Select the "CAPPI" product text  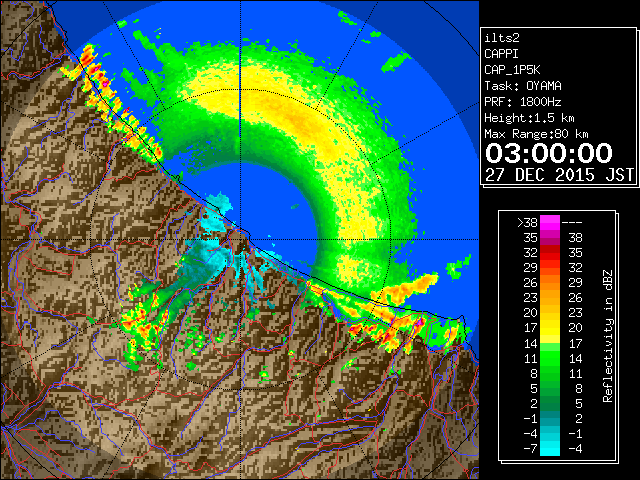tap(501, 54)
